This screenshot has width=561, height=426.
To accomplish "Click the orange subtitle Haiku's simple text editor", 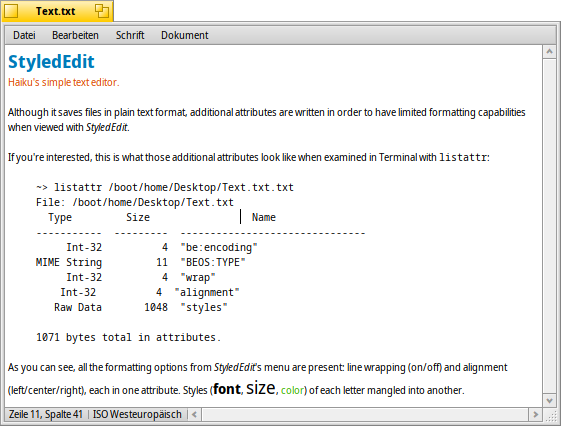I will [63, 82].
